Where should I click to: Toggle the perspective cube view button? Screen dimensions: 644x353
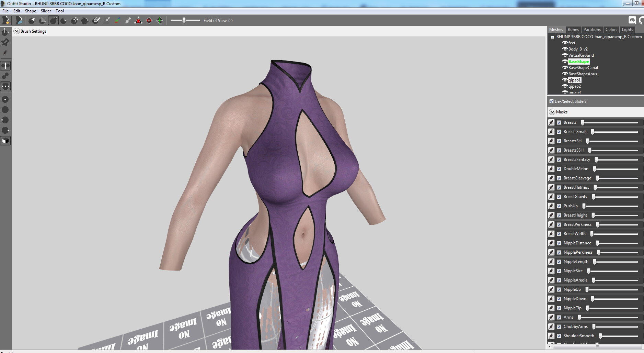click(x=5, y=141)
